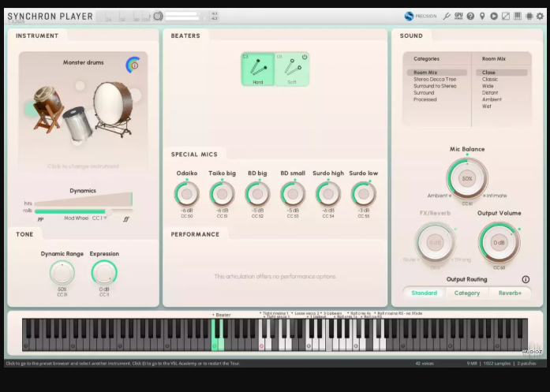This screenshot has width=550, height=392.
Task: Click the BD small mic knob
Action: pyautogui.click(x=293, y=194)
